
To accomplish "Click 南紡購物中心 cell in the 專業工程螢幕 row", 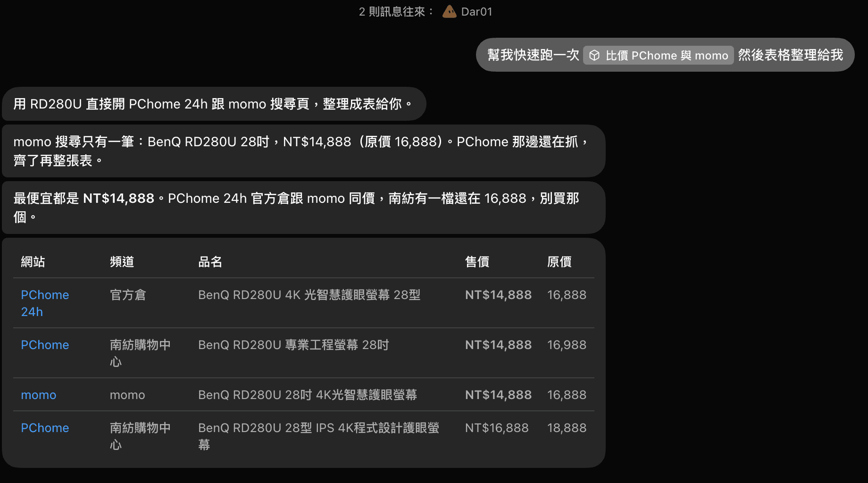I will [140, 353].
